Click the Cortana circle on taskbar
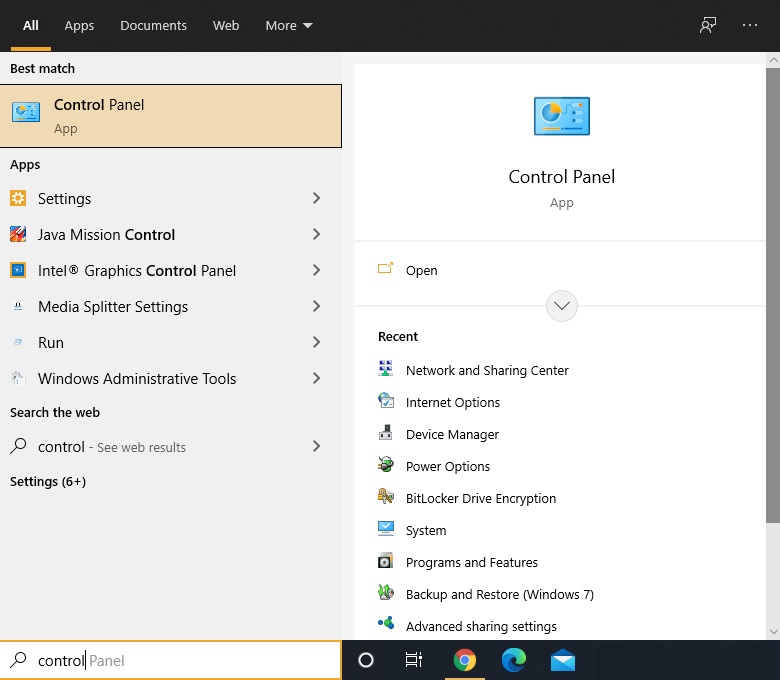 pyautogui.click(x=366, y=660)
